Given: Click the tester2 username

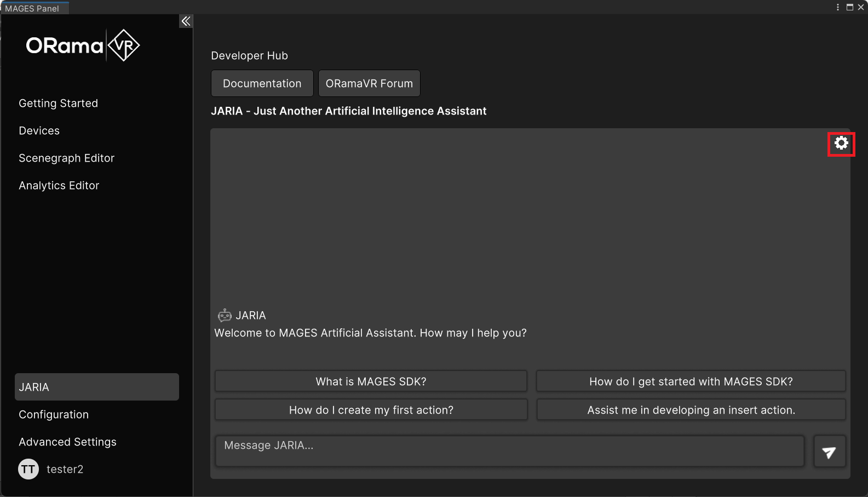Looking at the screenshot, I should pos(65,469).
